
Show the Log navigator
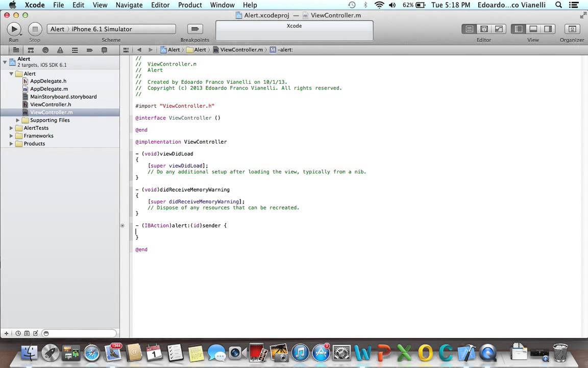(104, 50)
